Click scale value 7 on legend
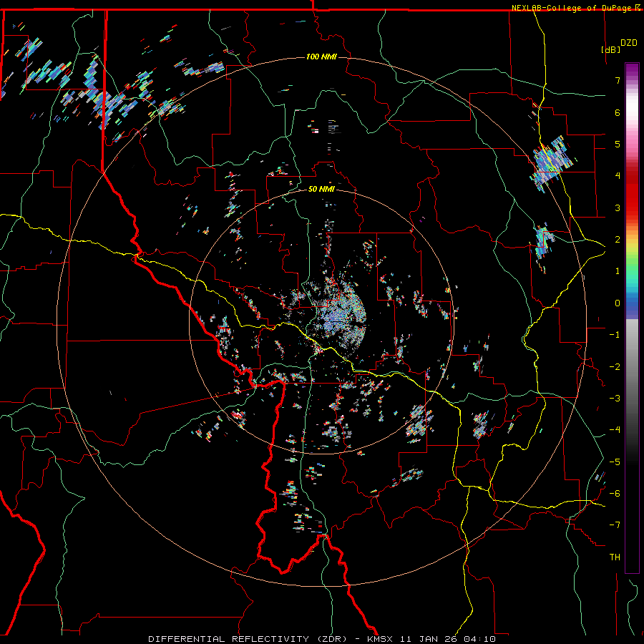Image resolution: width=644 pixels, height=644 pixels. 618,80
